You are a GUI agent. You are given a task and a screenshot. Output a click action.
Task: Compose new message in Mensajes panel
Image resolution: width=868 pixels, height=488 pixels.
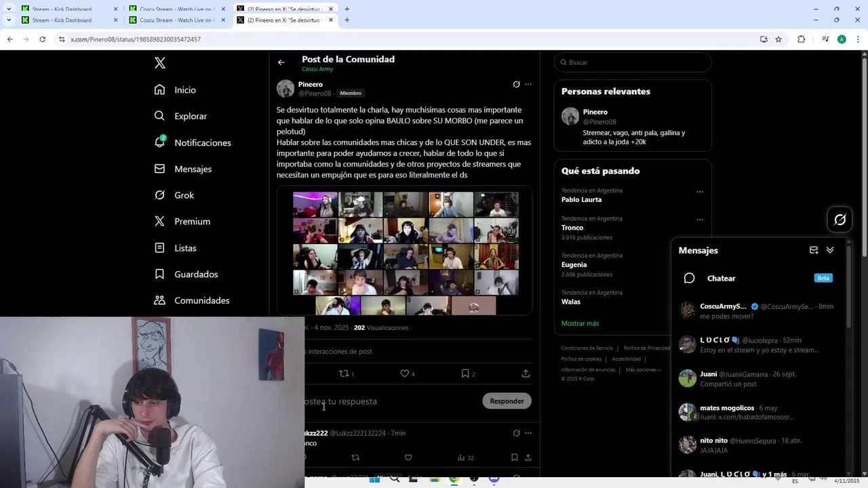(814, 250)
